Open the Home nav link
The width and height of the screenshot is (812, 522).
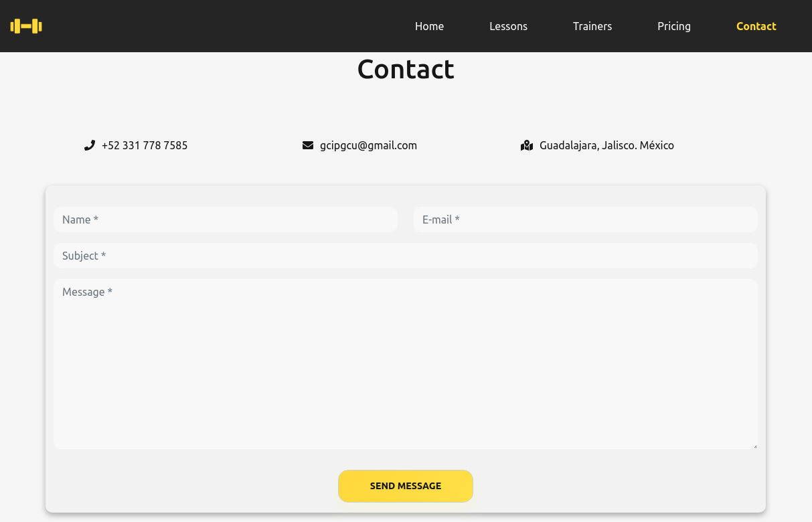pos(429,26)
